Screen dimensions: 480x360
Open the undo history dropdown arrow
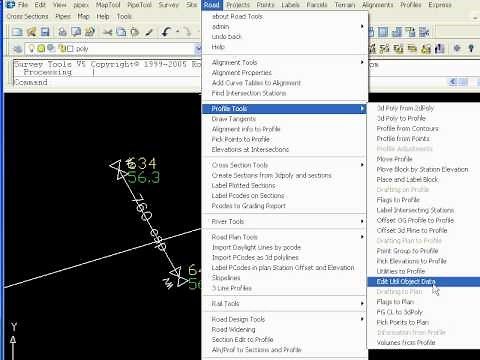click(x=178, y=32)
